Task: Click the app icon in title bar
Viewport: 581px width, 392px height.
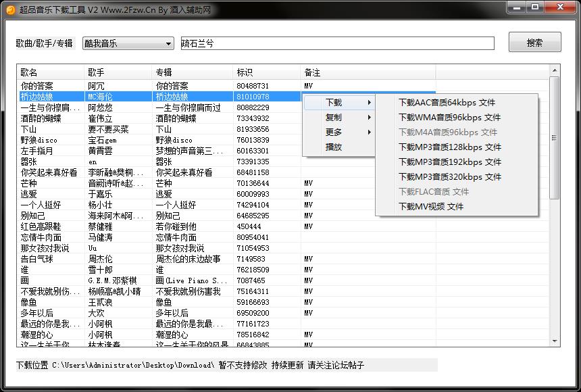Action: coord(10,9)
